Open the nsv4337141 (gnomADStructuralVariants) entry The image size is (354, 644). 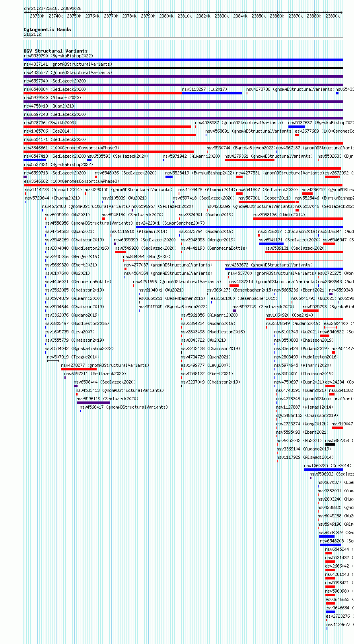tap(68, 64)
